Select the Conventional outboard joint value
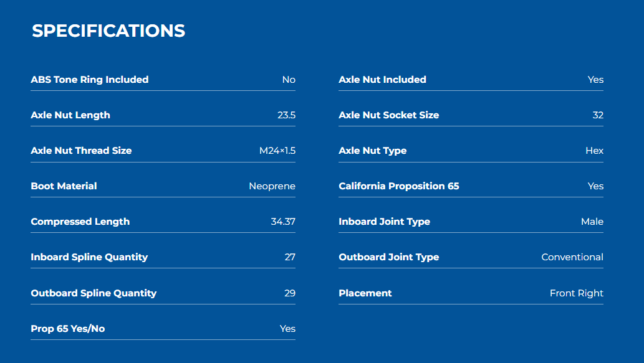 click(x=572, y=257)
